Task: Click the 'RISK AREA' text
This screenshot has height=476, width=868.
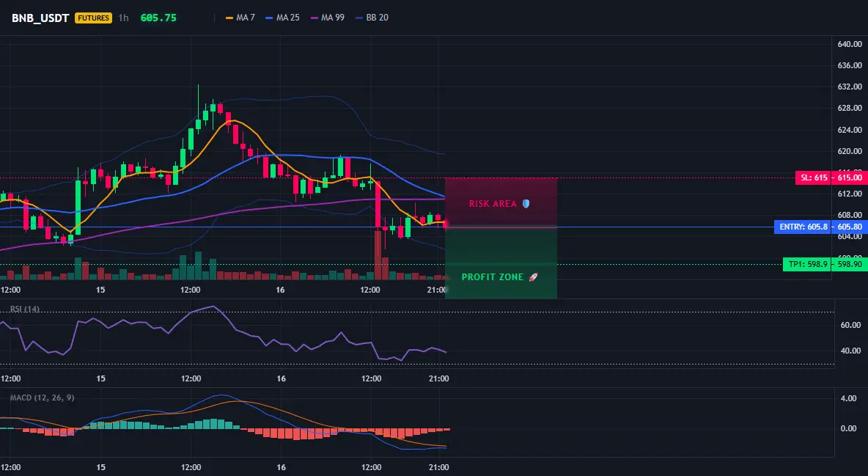Action: 493,204
